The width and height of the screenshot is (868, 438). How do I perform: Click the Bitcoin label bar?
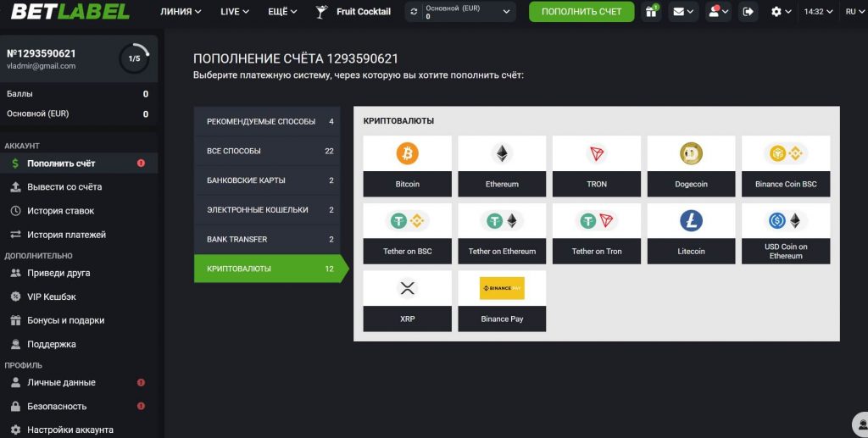408,184
